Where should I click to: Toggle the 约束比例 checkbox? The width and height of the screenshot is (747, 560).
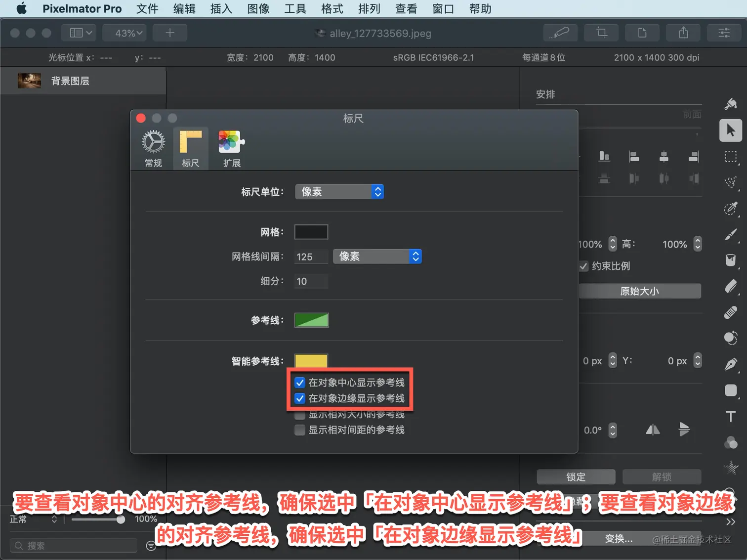[584, 266]
